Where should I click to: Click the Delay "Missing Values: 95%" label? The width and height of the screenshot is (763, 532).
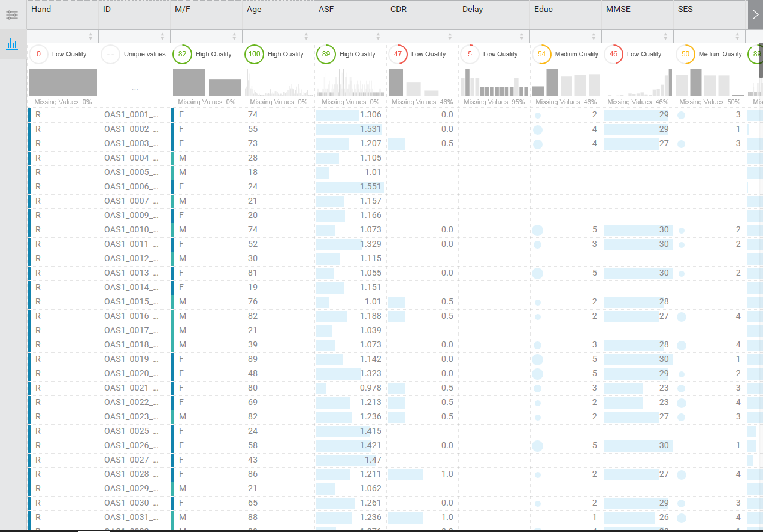click(494, 102)
